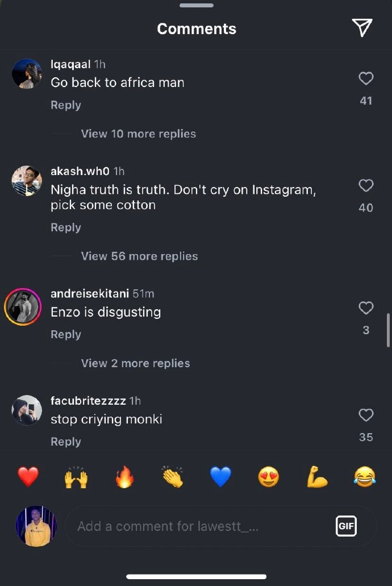Tap the fire emoji reaction
The width and height of the screenshot is (392, 586).
pos(124,477)
